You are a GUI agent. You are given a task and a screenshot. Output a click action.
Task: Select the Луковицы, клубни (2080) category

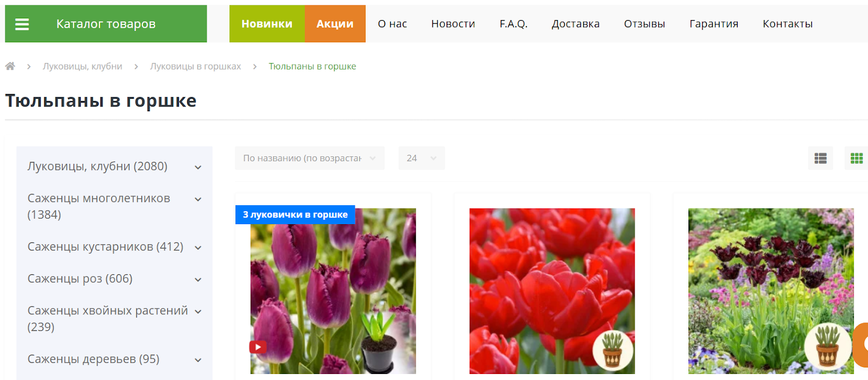coord(98,166)
